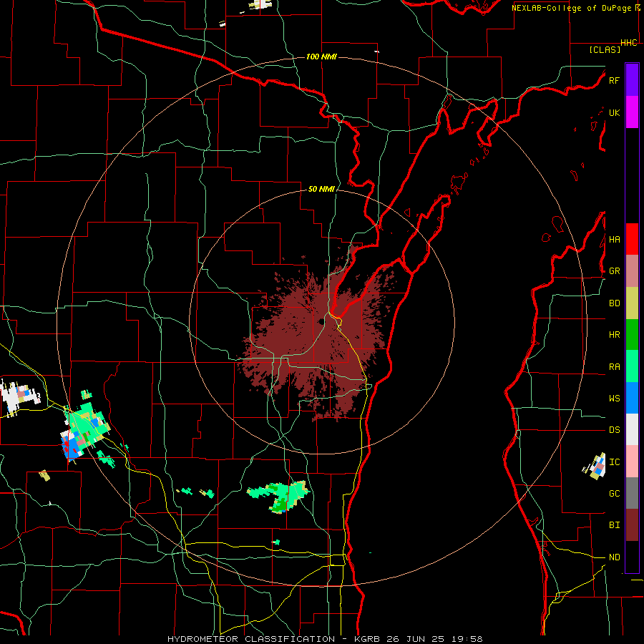
Task: Click the ND legend label
Action: [x=614, y=557]
